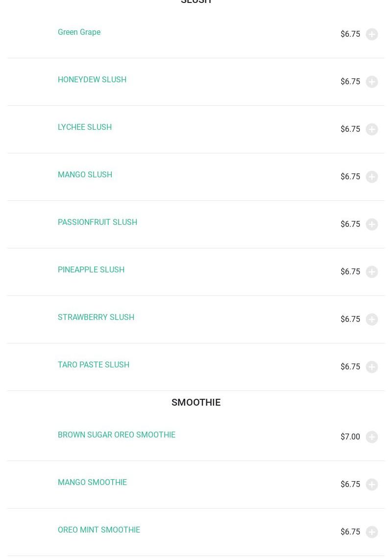Add Strawberry Slush with plus icon
Screen dimensions: 392x559
[372, 319]
